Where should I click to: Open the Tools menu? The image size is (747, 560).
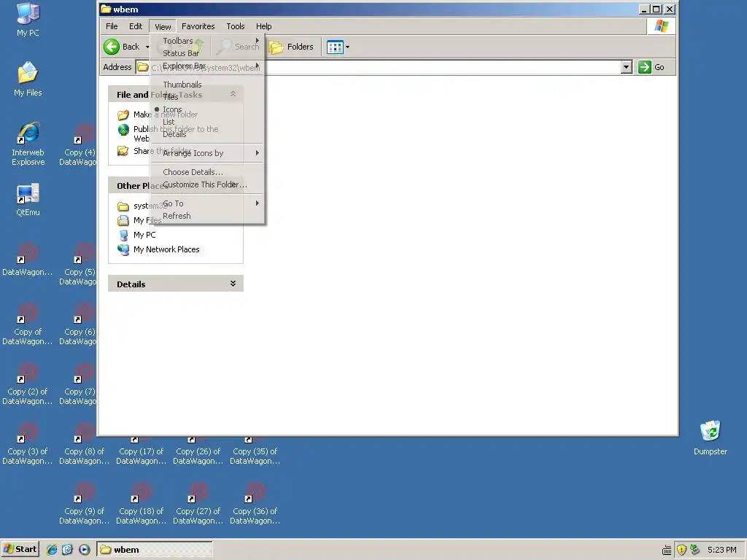(236, 26)
